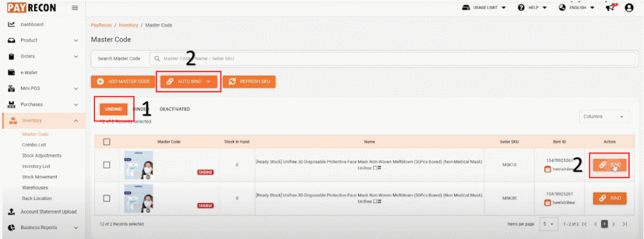The image size is (644, 239).
Task: Click the Dashboard chart icon in sidebar
Action: pos(12,25)
